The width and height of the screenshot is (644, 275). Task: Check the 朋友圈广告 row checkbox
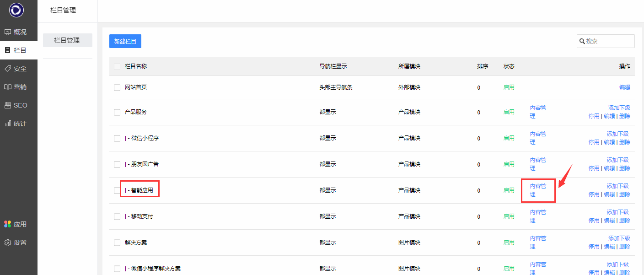117,164
